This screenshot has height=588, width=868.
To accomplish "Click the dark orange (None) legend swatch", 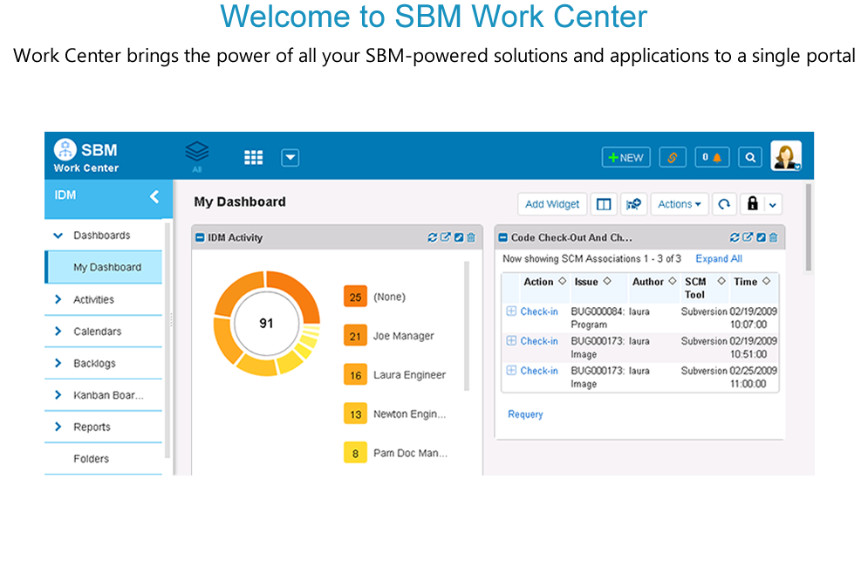I will pyautogui.click(x=355, y=297).
